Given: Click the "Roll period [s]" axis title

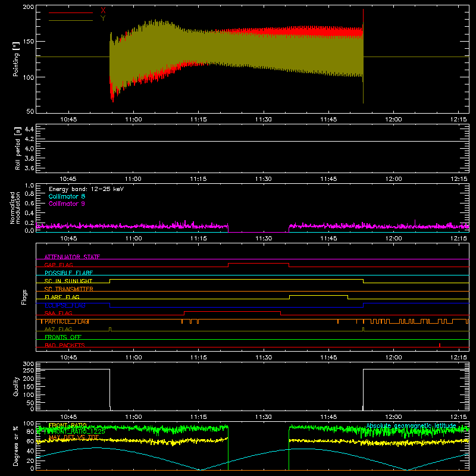Looking at the screenshot, I should [x=17, y=148].
